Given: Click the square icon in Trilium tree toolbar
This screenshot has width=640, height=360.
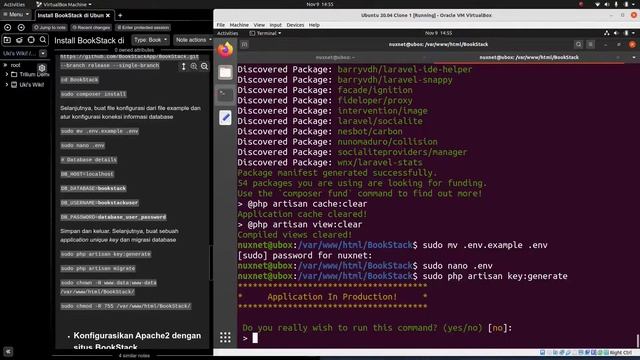Looking at the screenshot, I should [31, 40].
